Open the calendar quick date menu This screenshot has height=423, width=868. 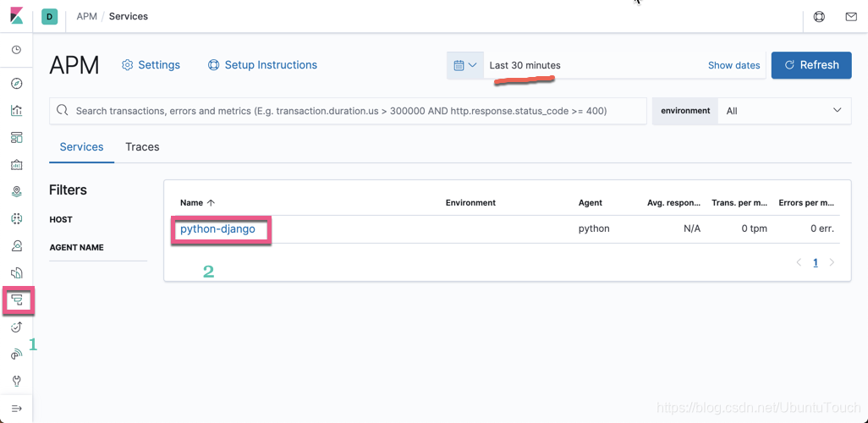[x=465, y=65]
